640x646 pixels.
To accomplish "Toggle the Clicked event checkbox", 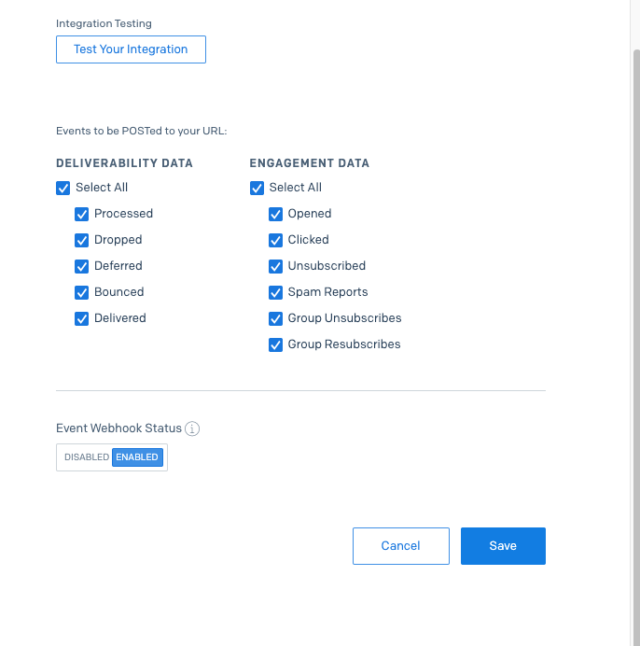I will pyautogui.click(x=276, y=240).
